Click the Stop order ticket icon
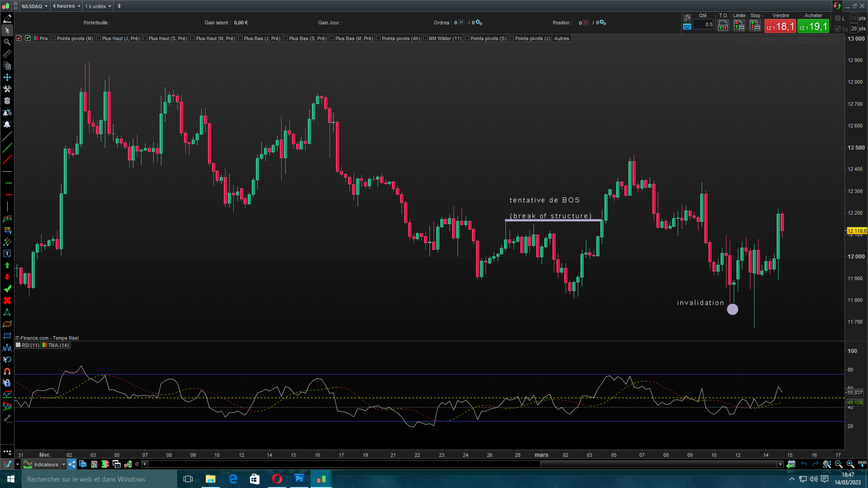This screenshot has height=488, width=868. 755,26
